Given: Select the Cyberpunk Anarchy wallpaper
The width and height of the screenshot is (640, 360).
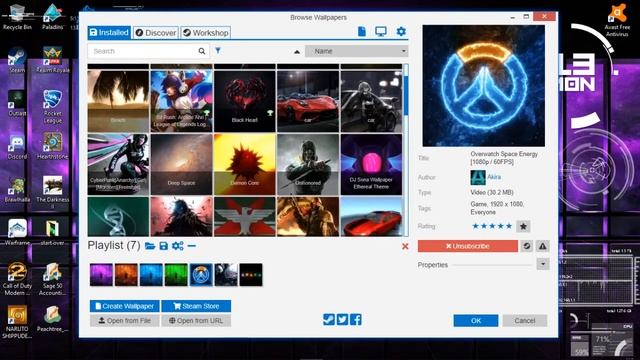Looking at the screenshot, I should tap(118, 164).
